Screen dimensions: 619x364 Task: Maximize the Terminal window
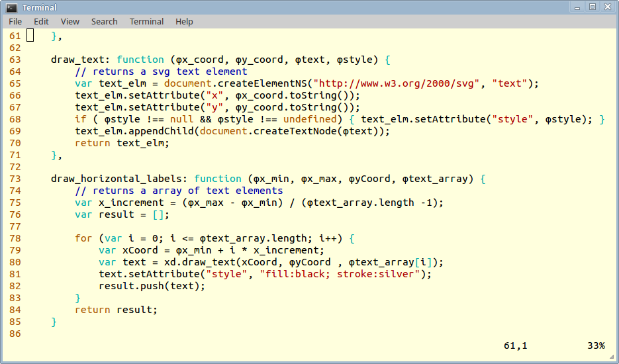click(592, 7)
